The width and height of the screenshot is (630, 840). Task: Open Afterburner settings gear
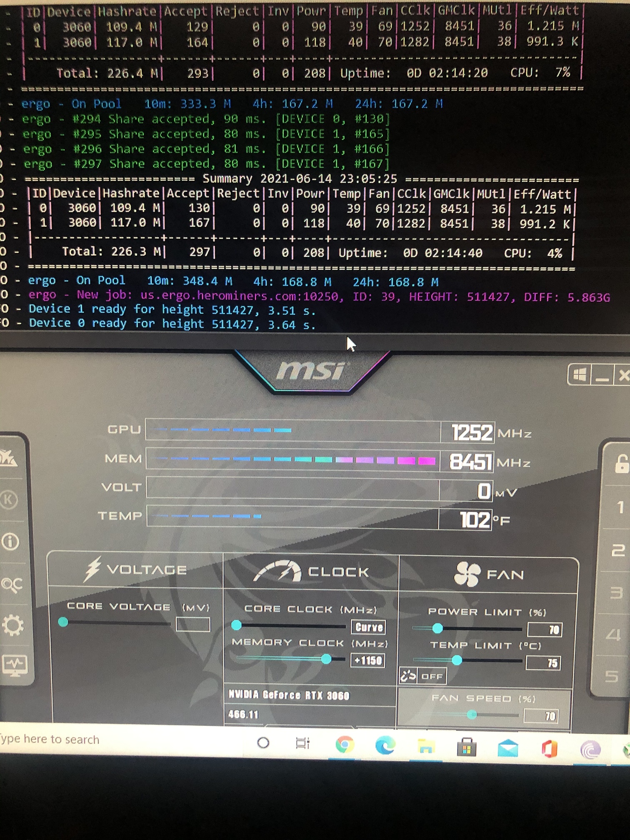(x=13, y=625)
